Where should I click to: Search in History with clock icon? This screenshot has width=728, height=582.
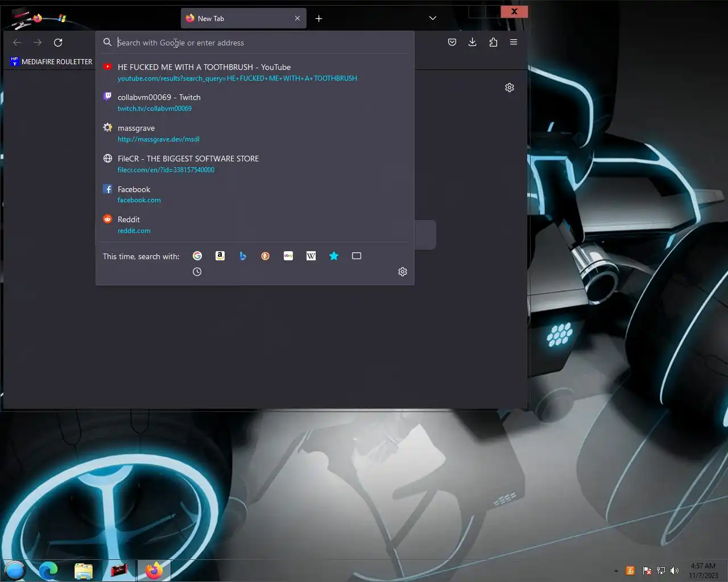[x=197, y=272]
